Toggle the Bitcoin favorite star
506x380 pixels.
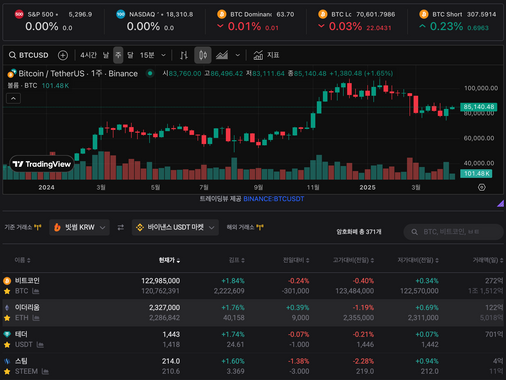point(7,291)
